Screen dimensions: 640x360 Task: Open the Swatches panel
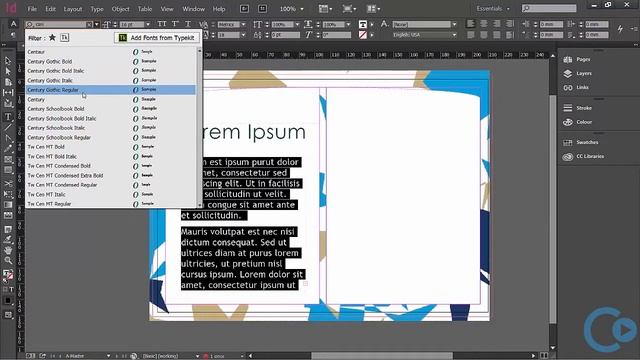581,142
